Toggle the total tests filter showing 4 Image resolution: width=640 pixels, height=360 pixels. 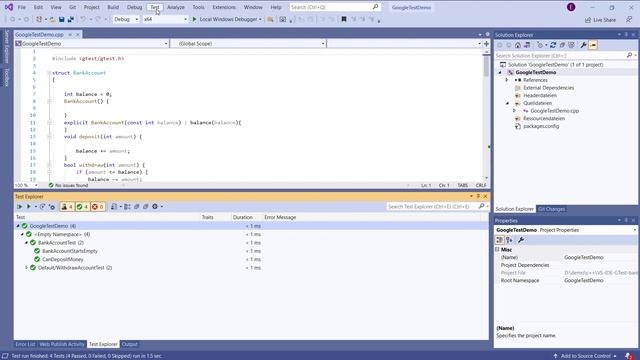[67, 207]
